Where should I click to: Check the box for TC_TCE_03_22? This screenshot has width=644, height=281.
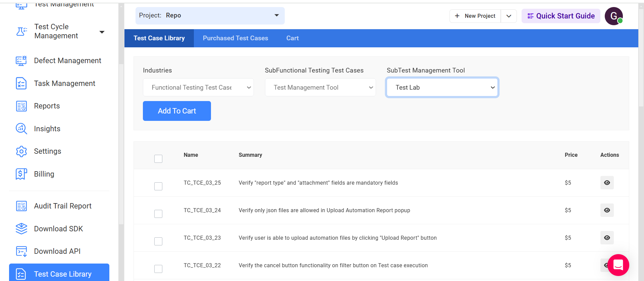tap(158, 269)
